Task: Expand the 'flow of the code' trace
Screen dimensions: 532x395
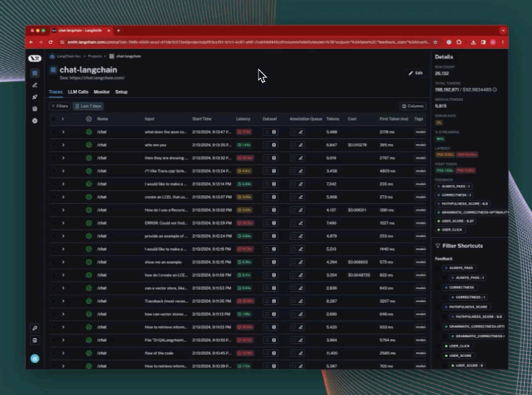Action: [63, 353]
